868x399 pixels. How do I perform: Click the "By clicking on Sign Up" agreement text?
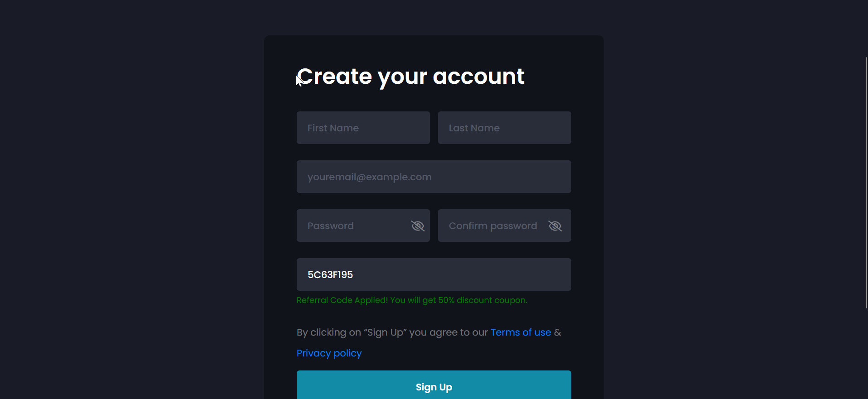pos(392,332)
